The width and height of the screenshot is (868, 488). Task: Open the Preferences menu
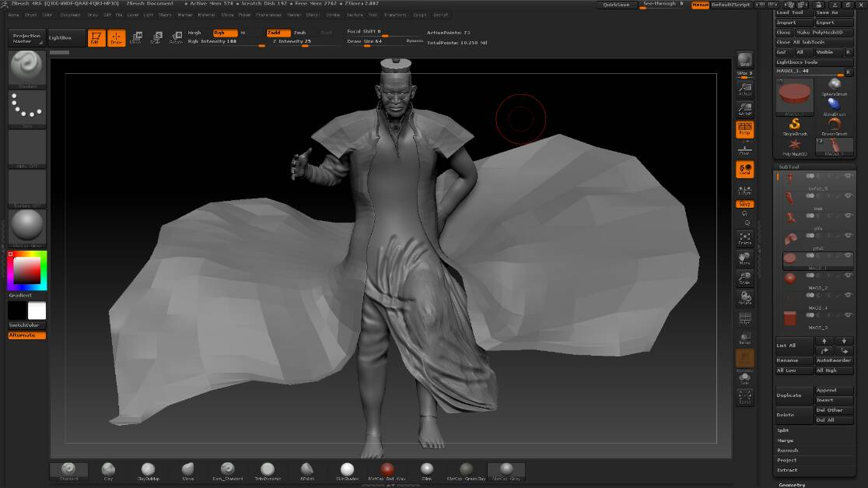(x=268, y=15)
